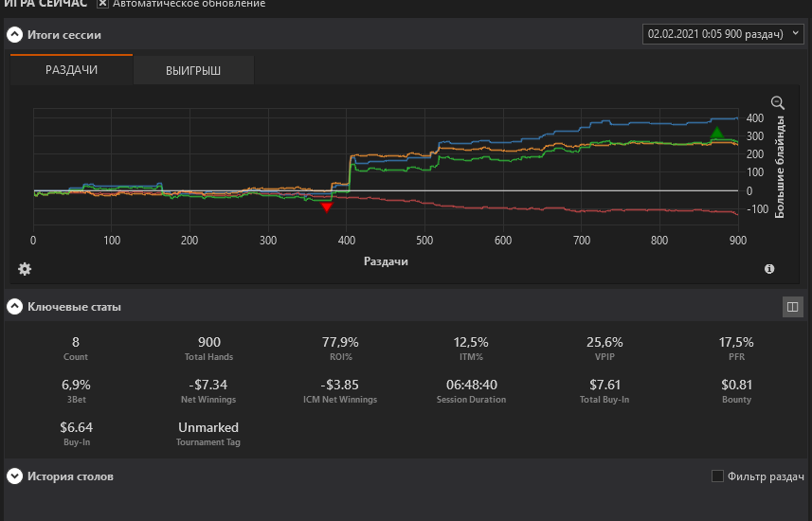Enable the Фильтр раздач checkbox
Viewport: 812px width, 521px height.
click(x=717, y=476)
